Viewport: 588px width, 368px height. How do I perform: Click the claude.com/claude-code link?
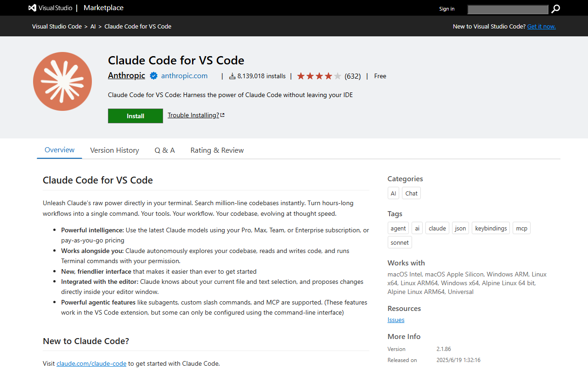click(x=91, y=363)
